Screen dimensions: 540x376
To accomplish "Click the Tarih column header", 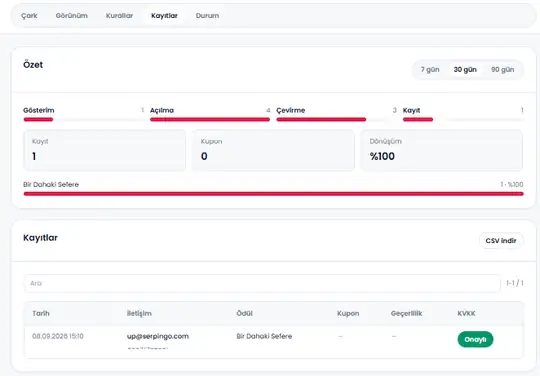I will (41, 313).
